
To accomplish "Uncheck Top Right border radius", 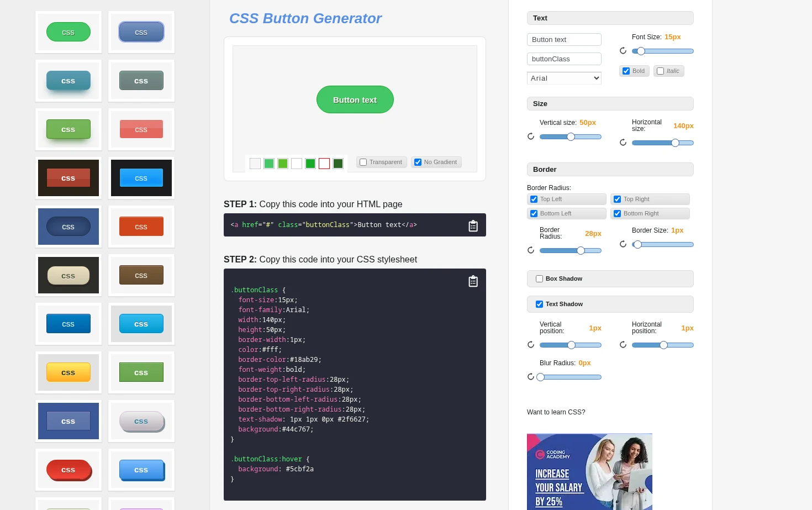I will [x=617, y=199].
